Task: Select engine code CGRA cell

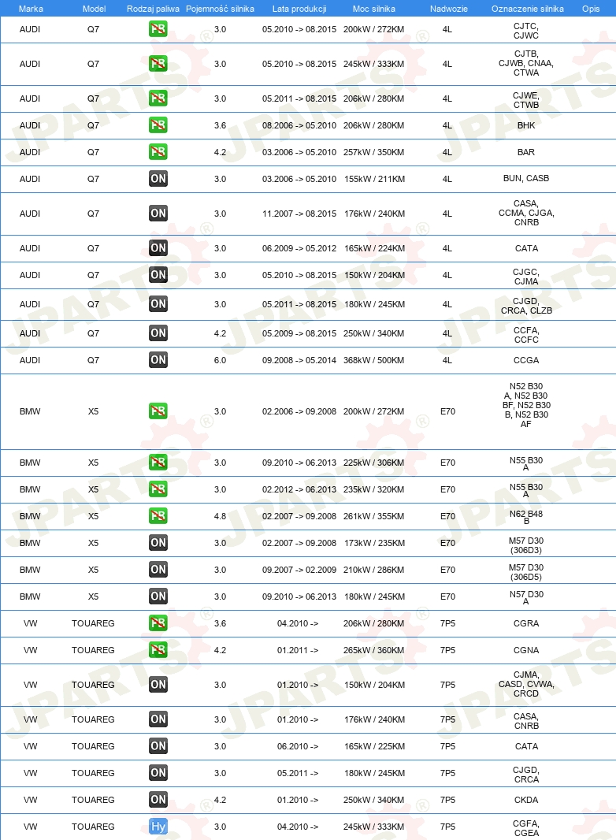Action: tap(526, 623)
